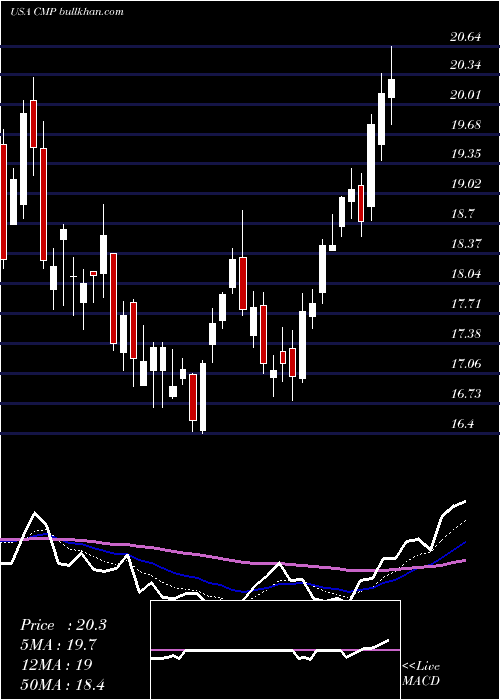Click the 20.34 price axis label
The image size is (500, 700).
[466, 65]
